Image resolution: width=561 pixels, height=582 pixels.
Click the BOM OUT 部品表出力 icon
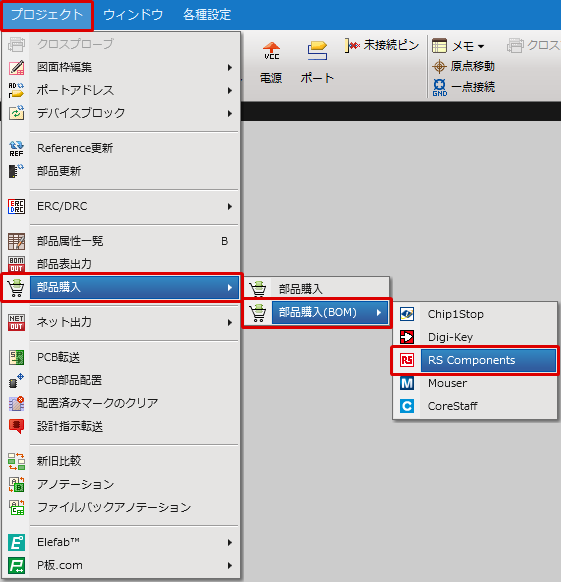pyautogui.click(x=16, y=264)
